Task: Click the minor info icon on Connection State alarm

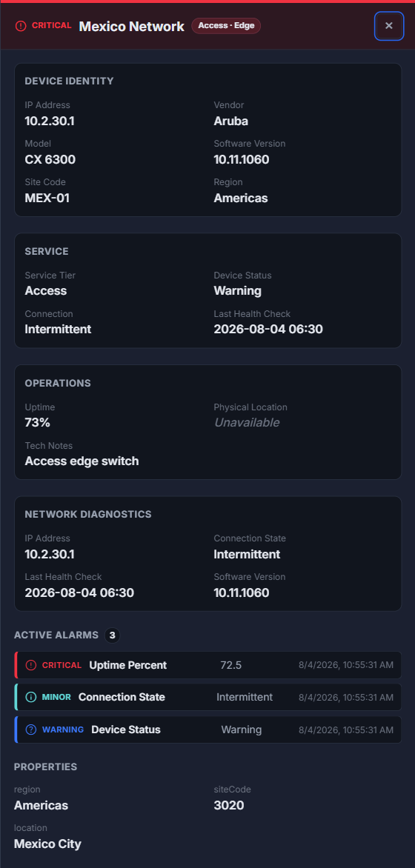Action: pyautogui.click(x=31, y=697)
